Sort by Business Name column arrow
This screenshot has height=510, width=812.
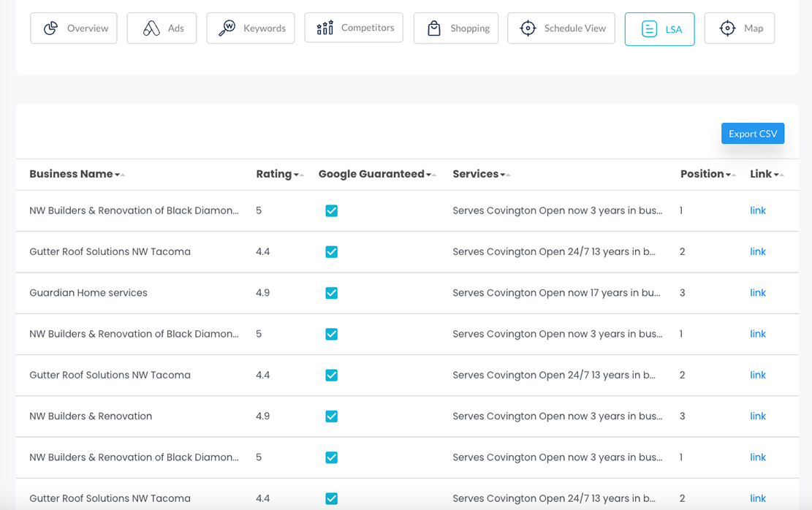120,175
